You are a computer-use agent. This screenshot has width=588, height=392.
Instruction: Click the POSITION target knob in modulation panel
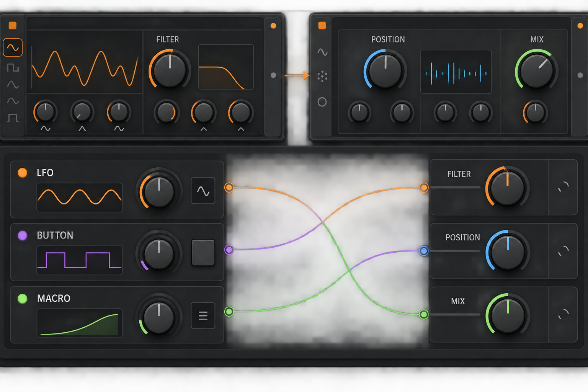coord(508,251)
